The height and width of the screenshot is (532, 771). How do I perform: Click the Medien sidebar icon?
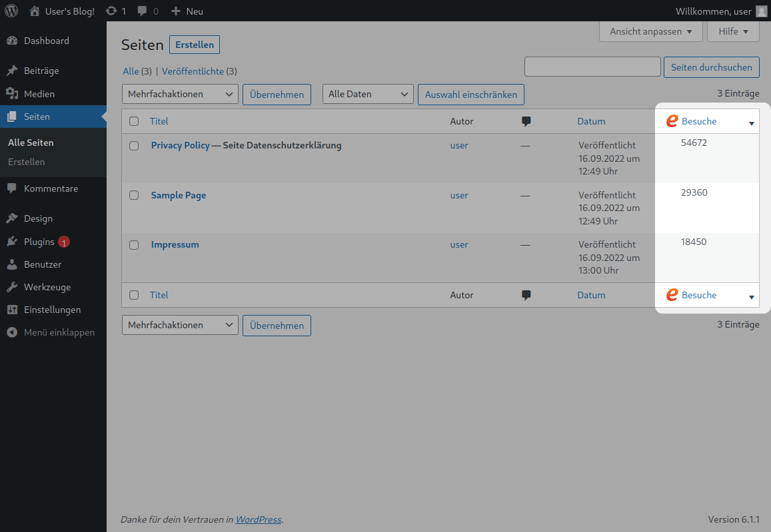pos(12,94)
